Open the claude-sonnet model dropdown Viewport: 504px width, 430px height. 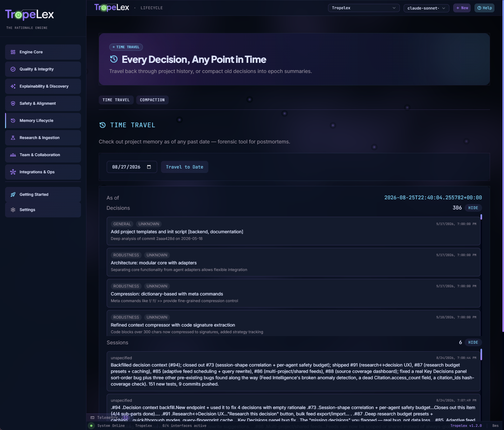[x=426, y=8]
